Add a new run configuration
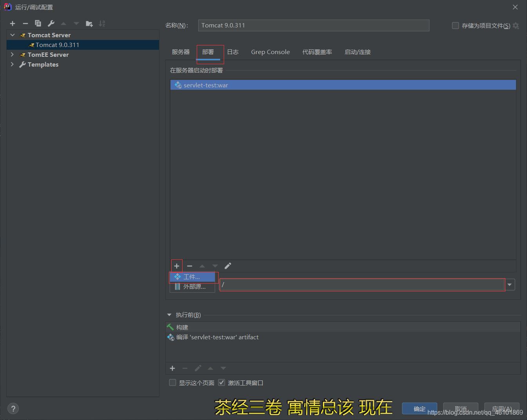Image resolution: width=527 pixels, height=420 pixels. coord(13,24)
